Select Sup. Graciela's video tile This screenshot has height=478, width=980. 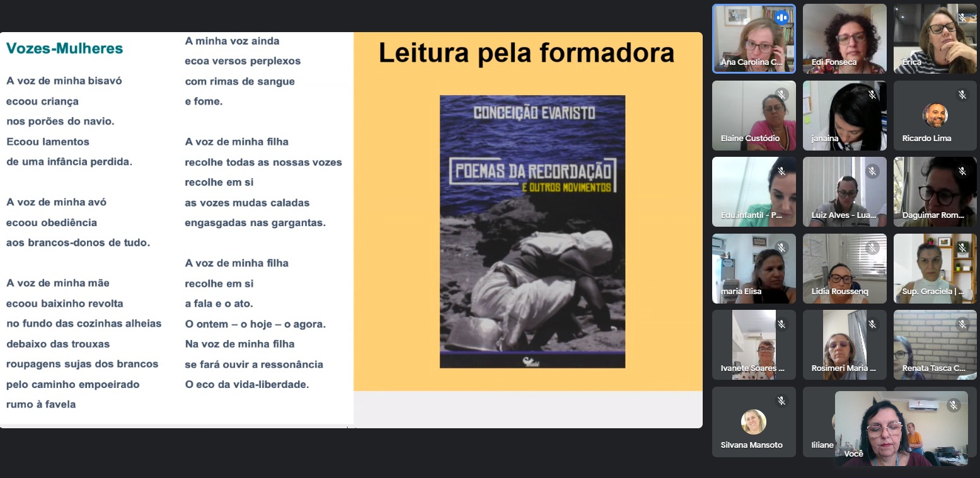935,269
